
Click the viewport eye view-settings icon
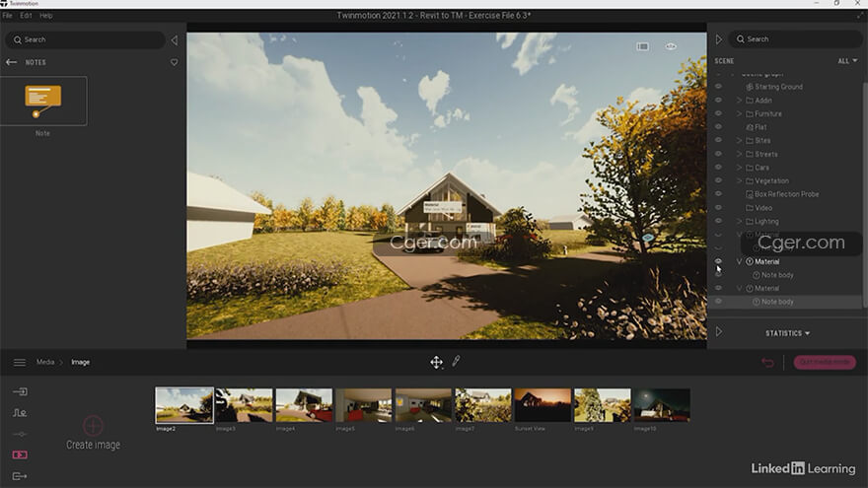point(671,46)
